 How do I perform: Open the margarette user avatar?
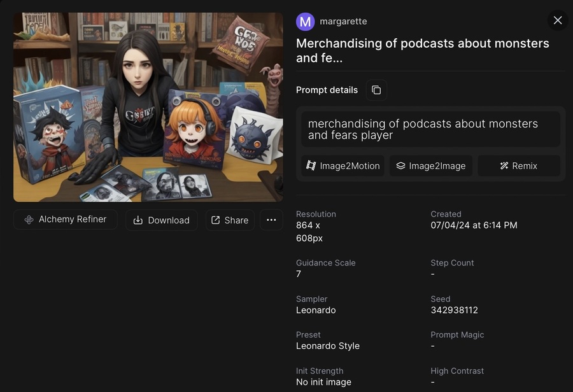coord(305,22)
